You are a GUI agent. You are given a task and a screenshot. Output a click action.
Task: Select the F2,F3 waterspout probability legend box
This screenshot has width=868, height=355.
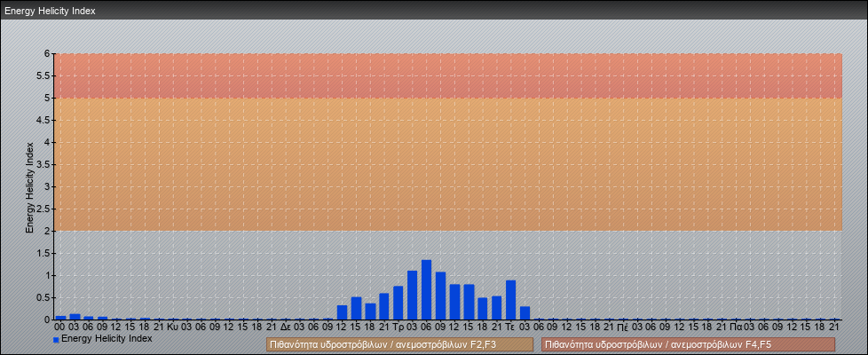tap(399, 344)
